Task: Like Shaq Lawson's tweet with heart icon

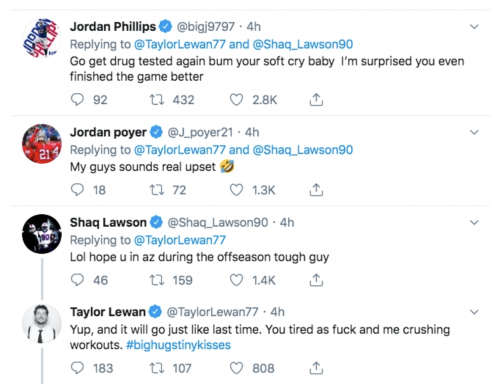Action: pyautogui.click(x=236, y=280)
